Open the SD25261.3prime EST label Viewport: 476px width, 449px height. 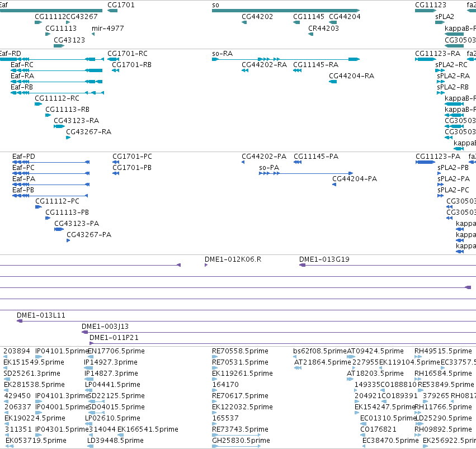point(32,374)
